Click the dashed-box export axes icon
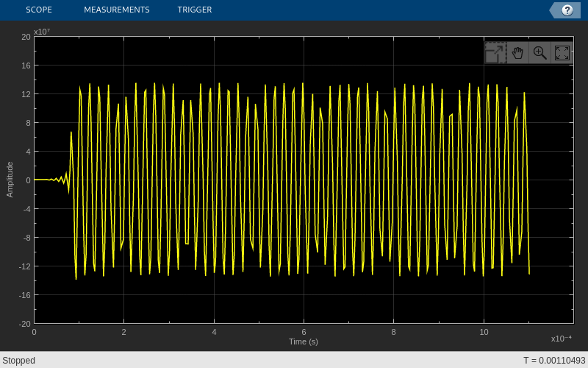 pos(495,53)
